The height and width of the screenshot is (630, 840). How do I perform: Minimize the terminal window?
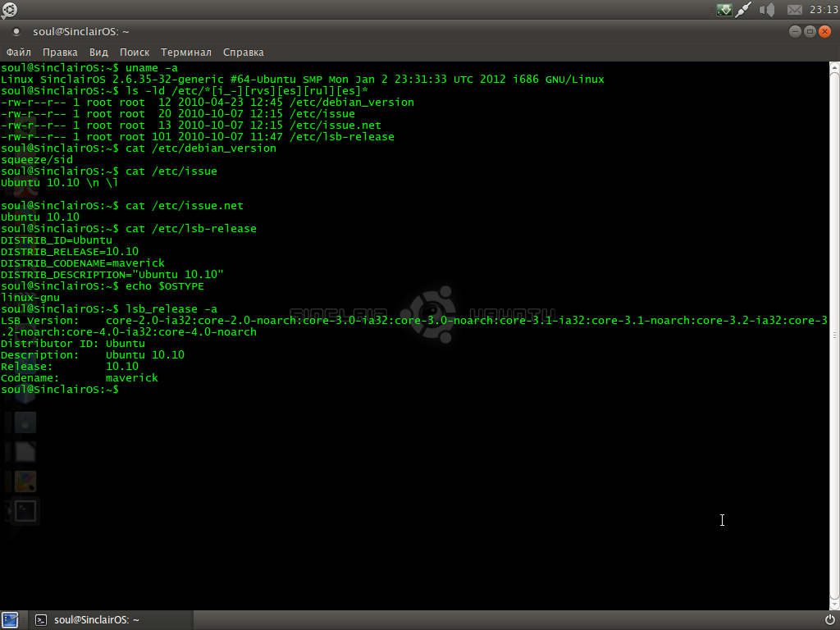(795, 32)
